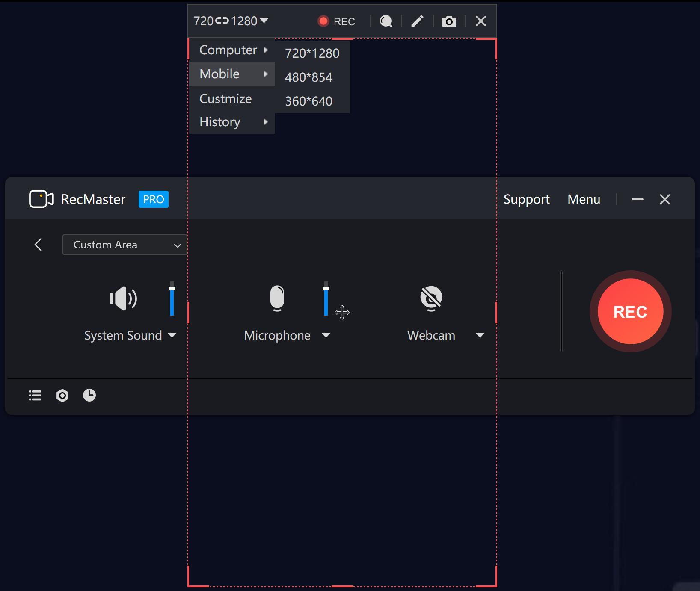
Task: Toggle the Microphone icon
Action: [277, 298]
